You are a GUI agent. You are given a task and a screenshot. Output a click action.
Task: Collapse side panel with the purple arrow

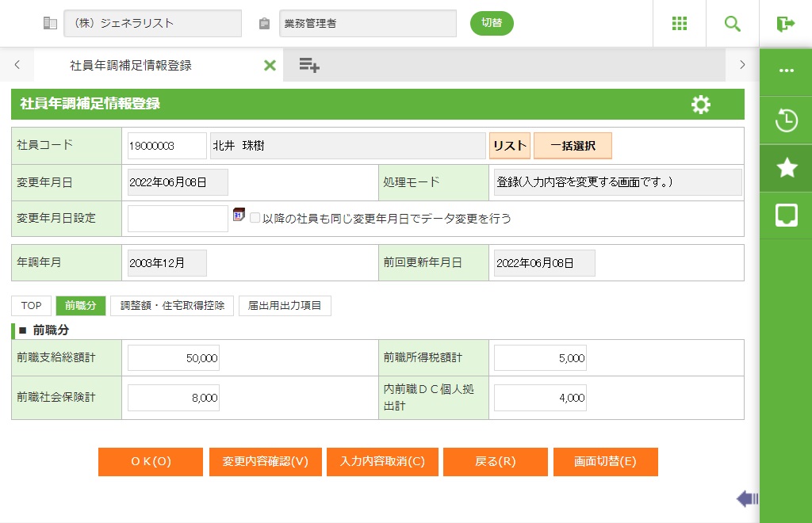pos(747,498)
